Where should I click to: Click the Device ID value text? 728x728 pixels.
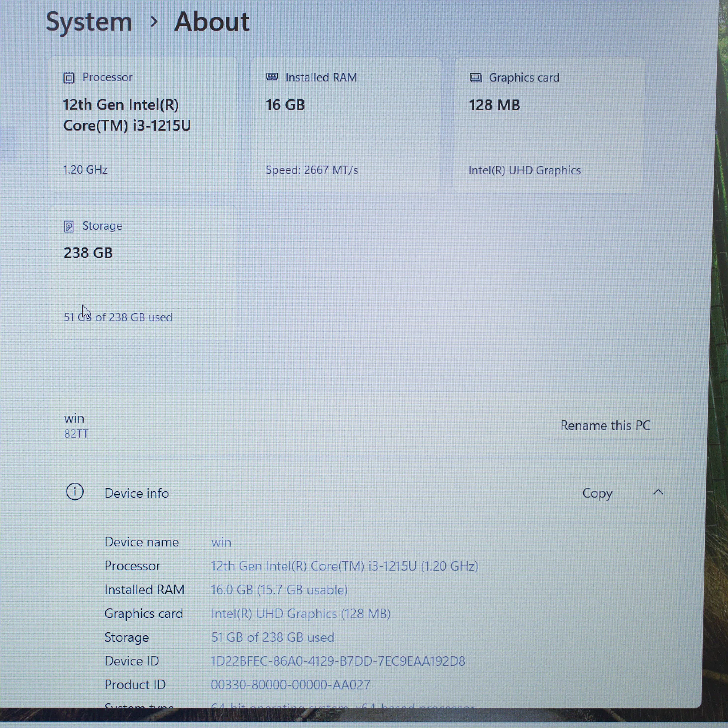[338, 661]
